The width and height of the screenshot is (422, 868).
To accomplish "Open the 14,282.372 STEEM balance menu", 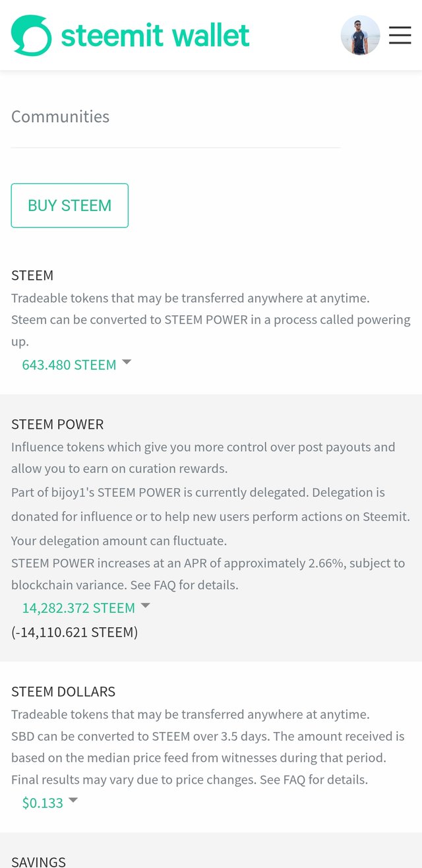I will click(78, 608).
